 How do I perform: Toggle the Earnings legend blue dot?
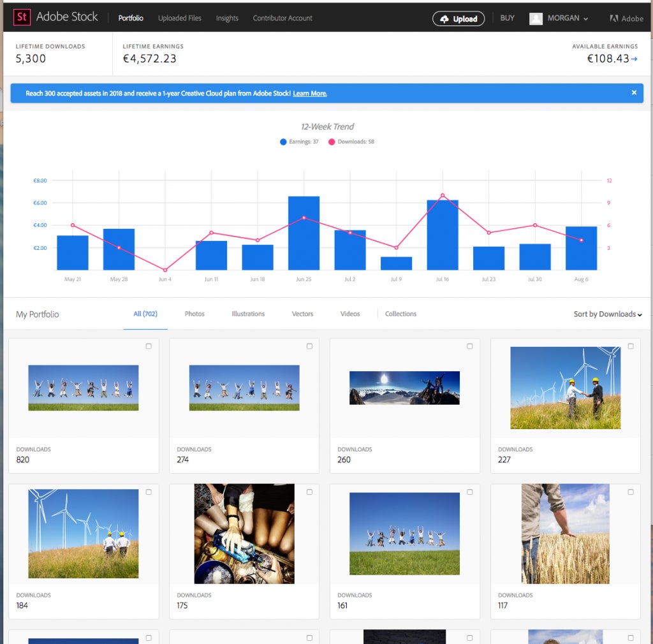tap(283, 142)
